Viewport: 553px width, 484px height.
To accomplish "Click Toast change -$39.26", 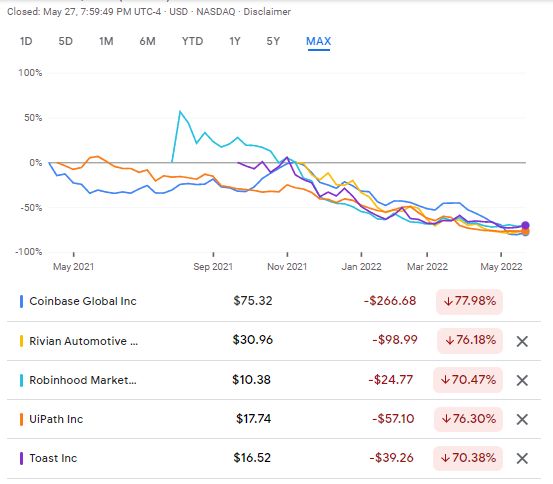I will [391, 458].
